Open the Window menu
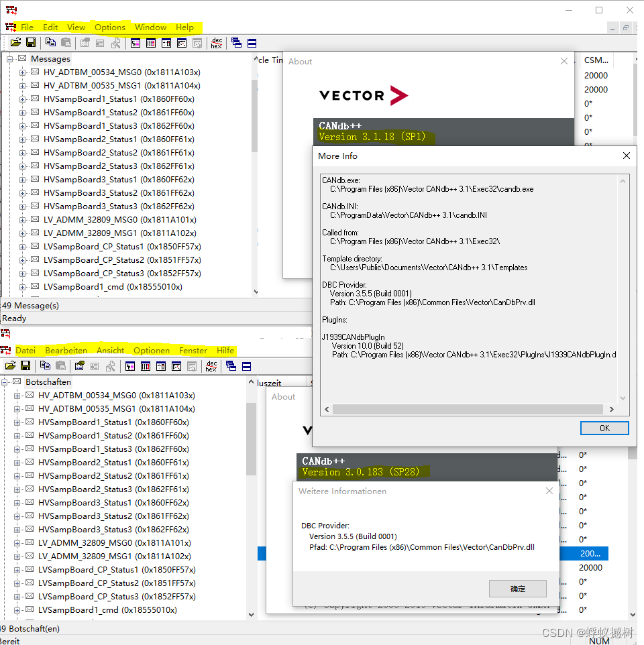The image size is (644, 645). (x=151, y=27)
